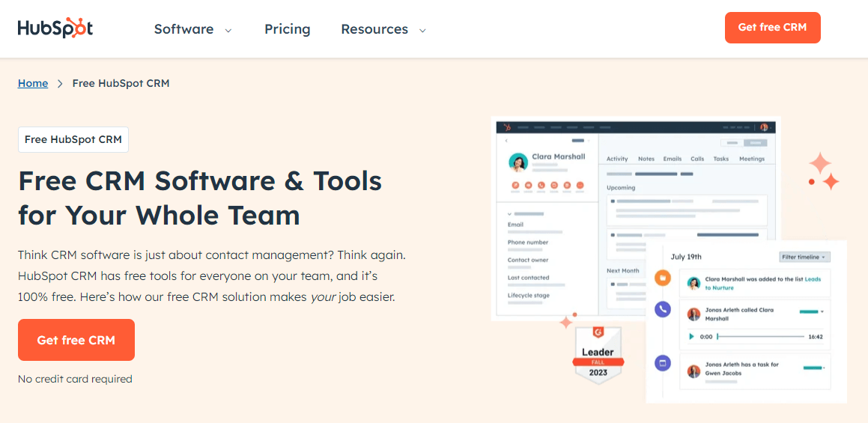
Task: Click the boxed Free HubSpot CRM label above heading
Action: tap(73, 139)
